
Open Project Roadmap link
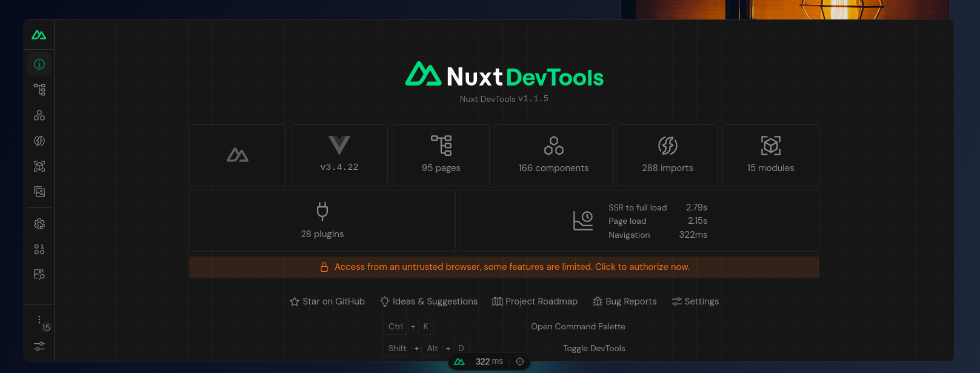coord(535,301)
